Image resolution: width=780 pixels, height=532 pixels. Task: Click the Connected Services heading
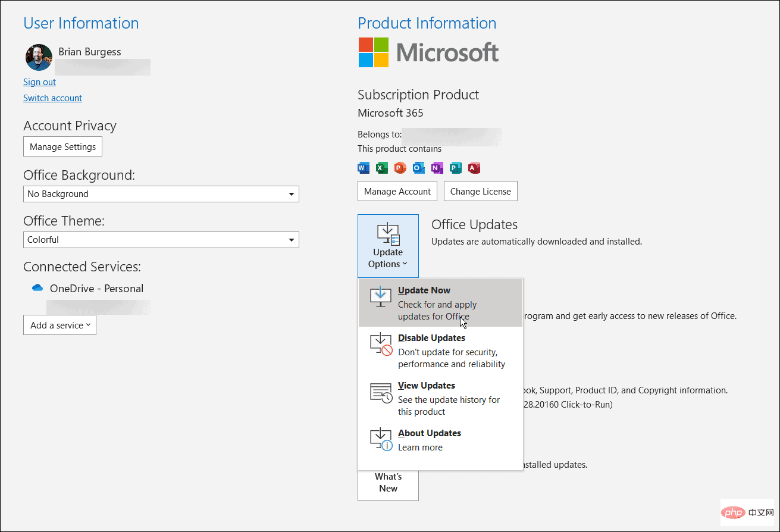point(82,267)
